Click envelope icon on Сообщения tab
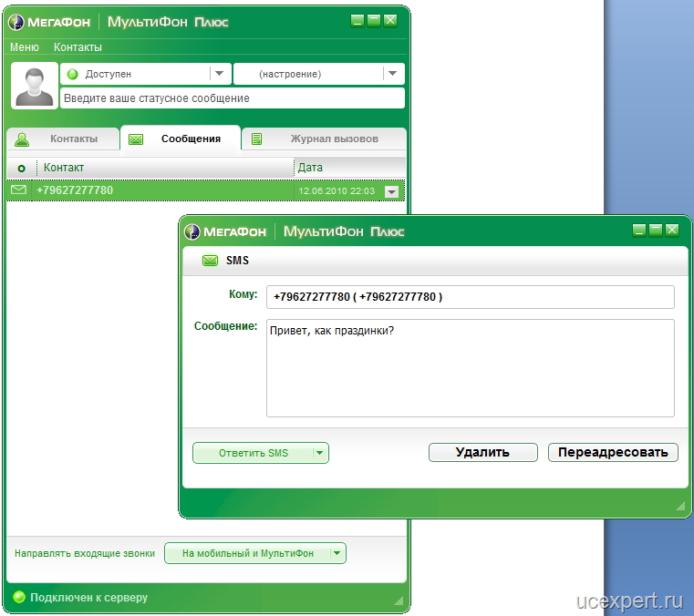Screen dimensions: 694x616 136,139
